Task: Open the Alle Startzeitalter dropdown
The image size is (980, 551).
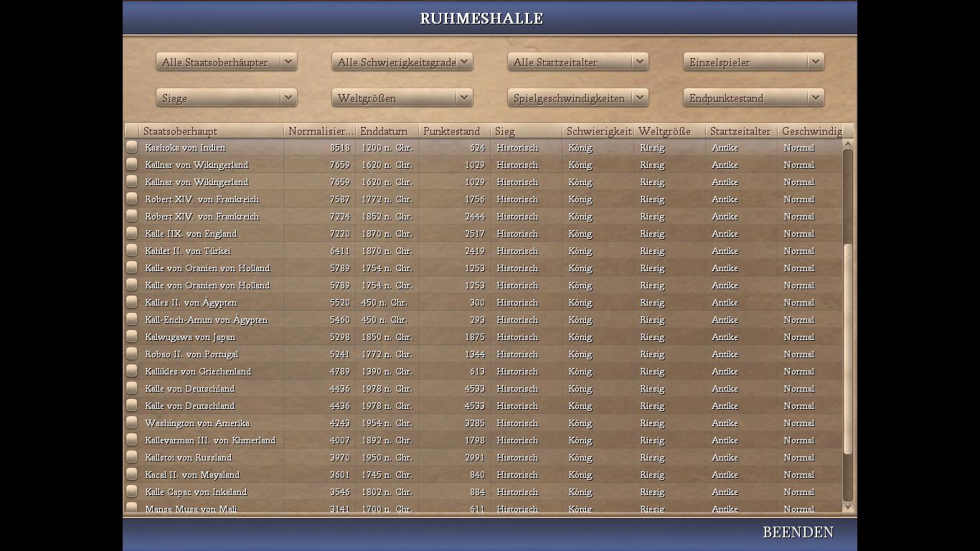Action: click(578, 62)
